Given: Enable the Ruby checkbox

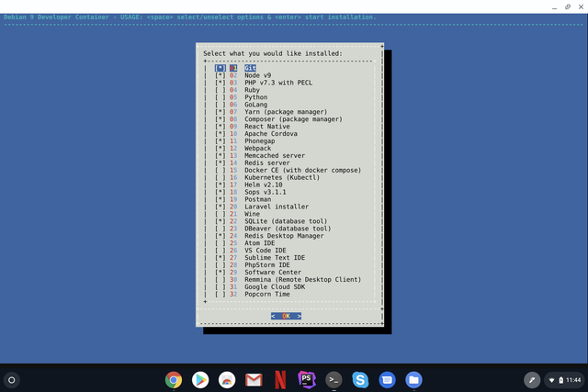Looking at the screenshot, I should 220,90.
